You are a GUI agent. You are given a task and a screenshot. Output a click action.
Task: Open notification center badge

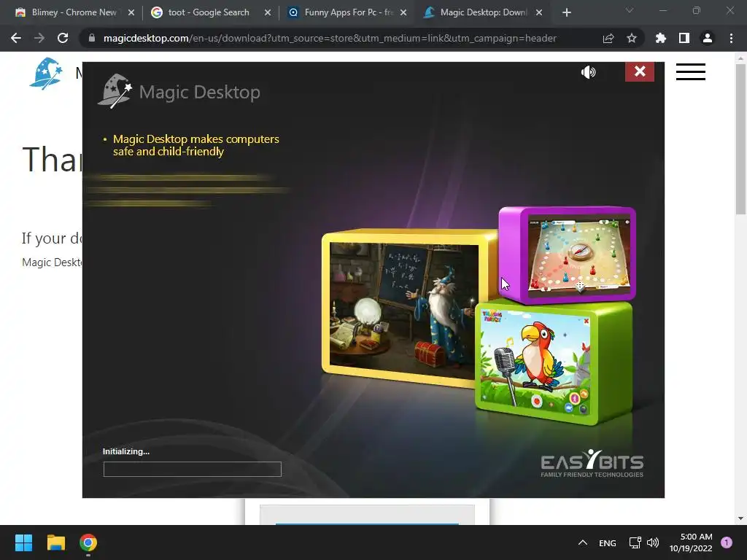[x=727, y=542]
